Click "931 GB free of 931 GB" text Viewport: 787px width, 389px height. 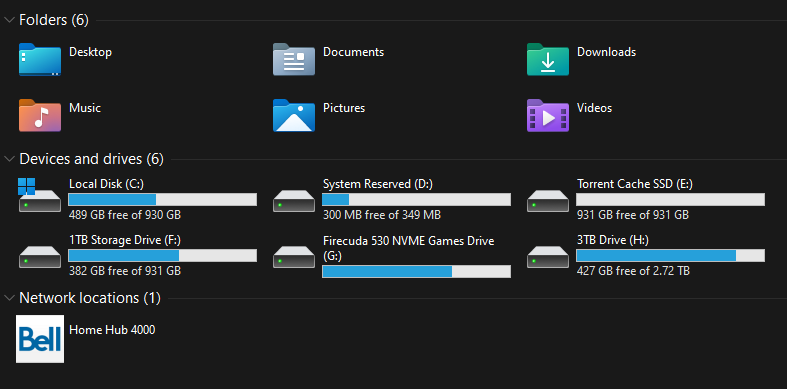pos(632,215)
